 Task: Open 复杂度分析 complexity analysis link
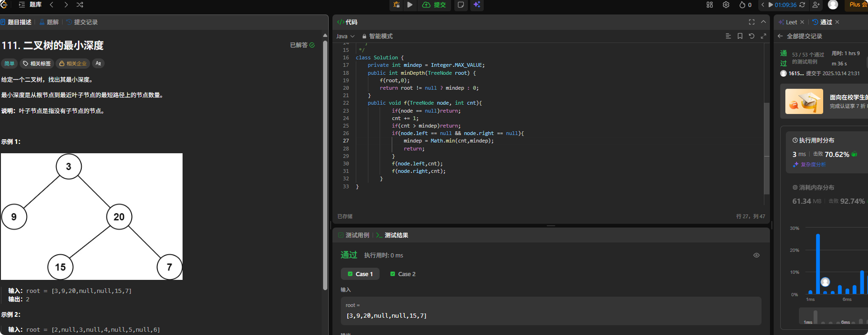tap(809, 164)
